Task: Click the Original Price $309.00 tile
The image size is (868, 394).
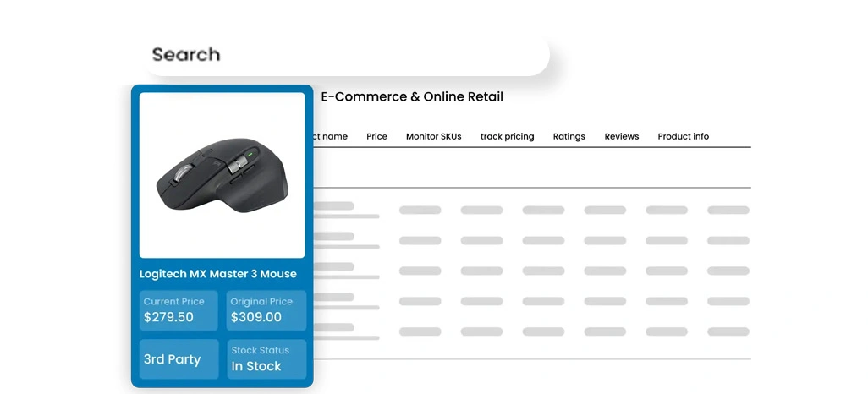Action: click(266, 310)
